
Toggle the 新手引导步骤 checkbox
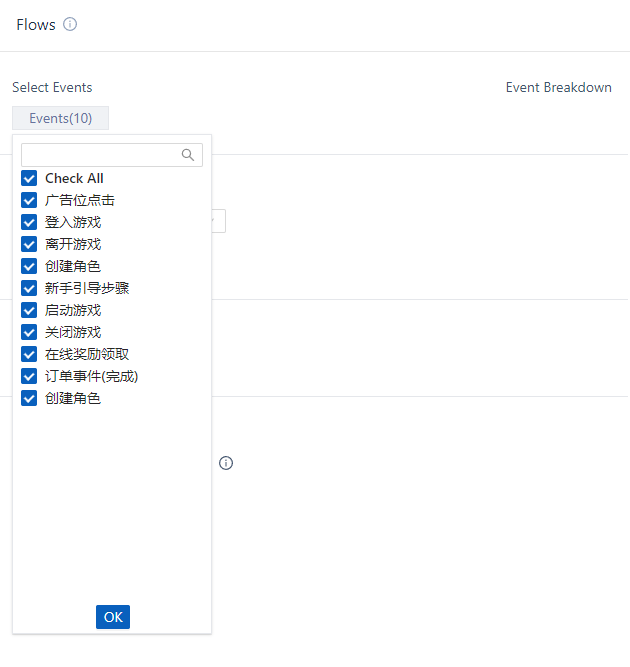tap(29, 288)
